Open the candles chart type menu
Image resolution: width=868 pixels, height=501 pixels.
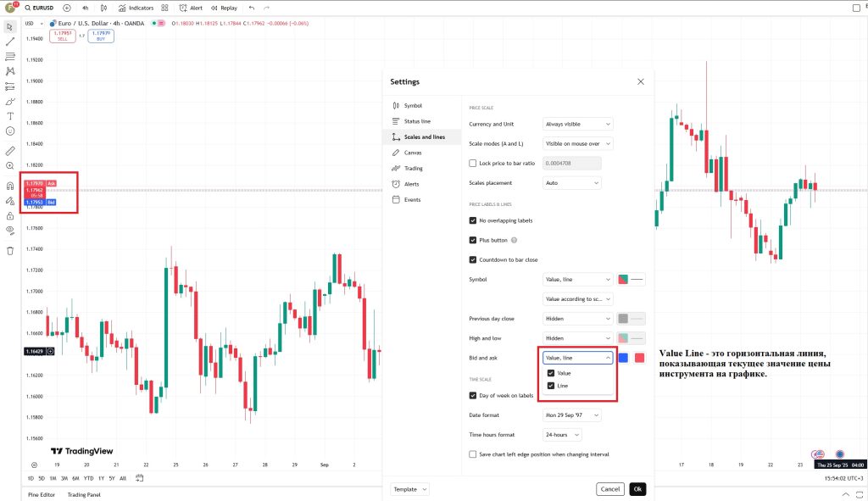pos(103,8)
